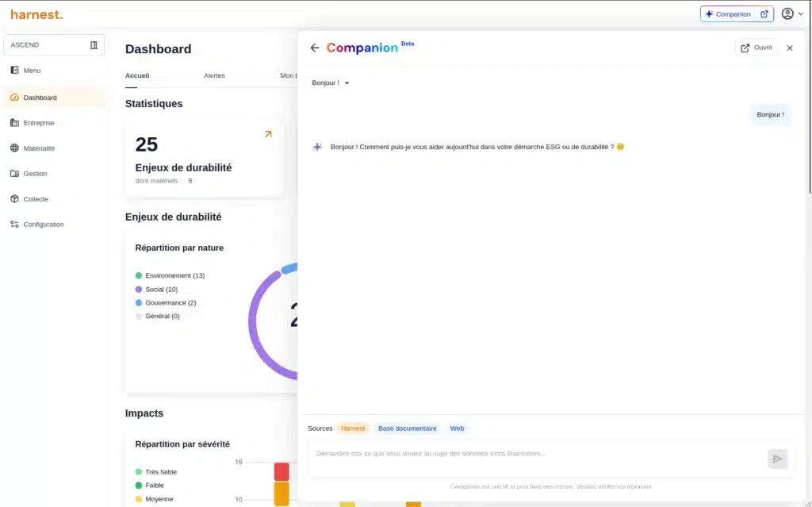
Task: Send the message with arrow button
Action: tap(777, 459)
